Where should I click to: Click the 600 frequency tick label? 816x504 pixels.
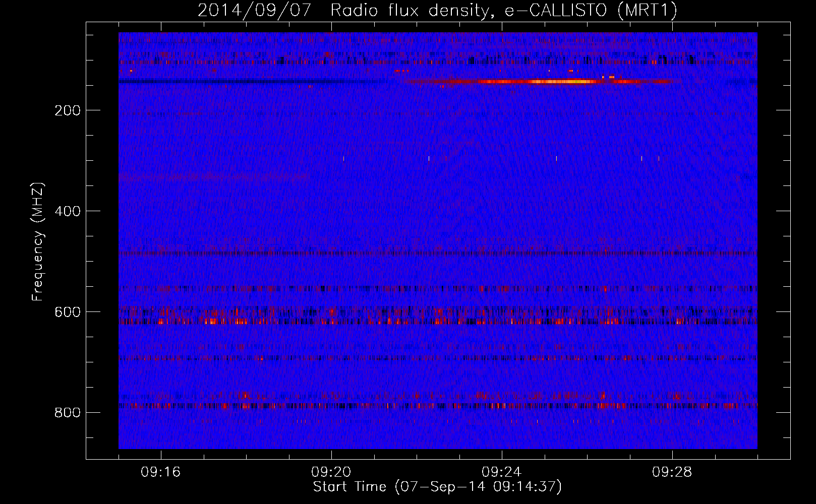coord(68,312)
